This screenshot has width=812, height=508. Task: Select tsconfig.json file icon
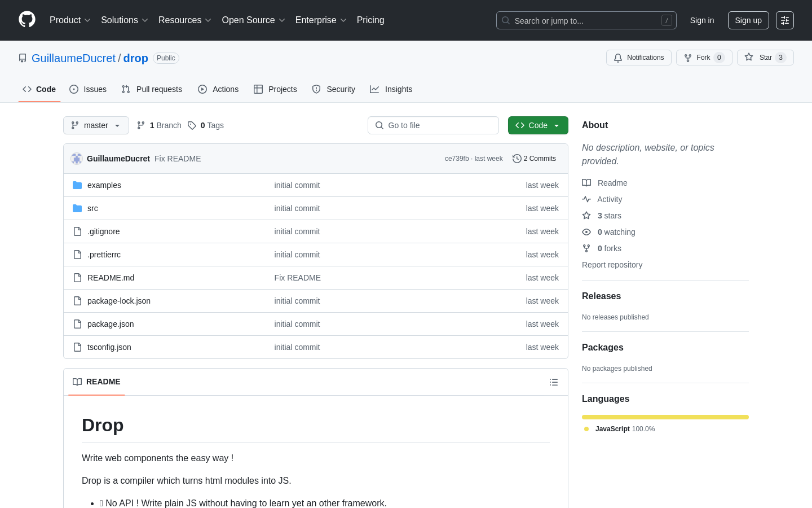tap(77, 347)
